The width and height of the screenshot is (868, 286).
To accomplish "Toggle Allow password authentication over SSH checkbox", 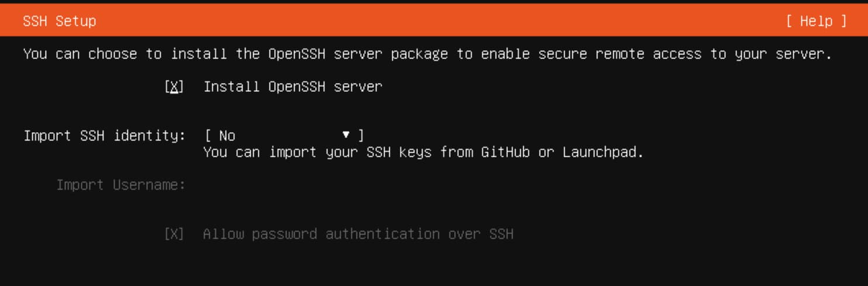I will (174, 234).
